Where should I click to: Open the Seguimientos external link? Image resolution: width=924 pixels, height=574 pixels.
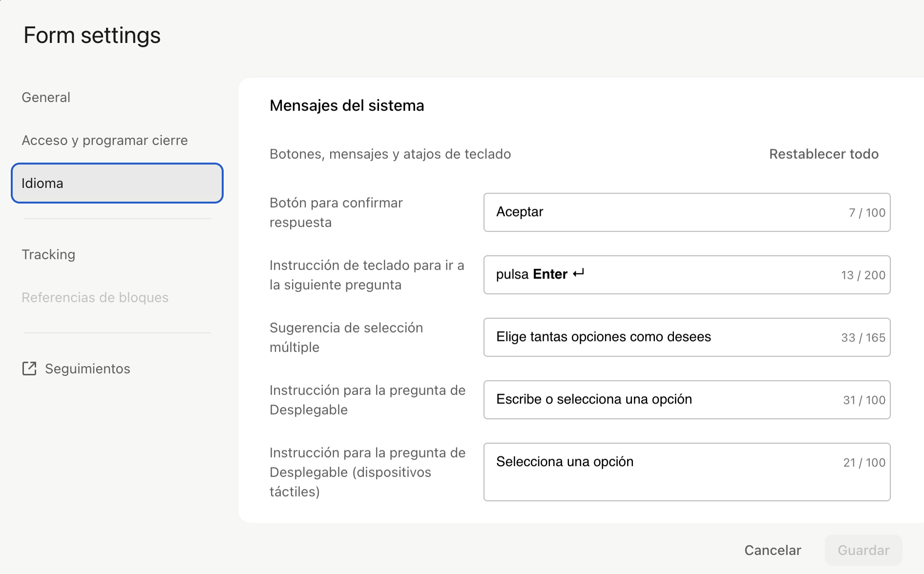(76, 369)
